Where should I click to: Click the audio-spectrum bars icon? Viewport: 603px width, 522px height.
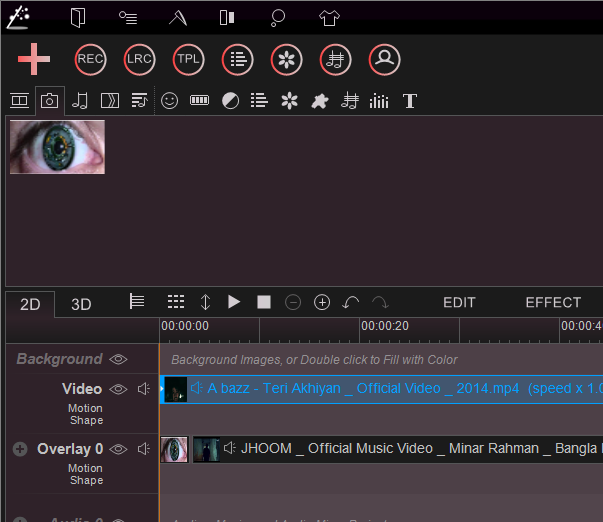tap(379, 101)
